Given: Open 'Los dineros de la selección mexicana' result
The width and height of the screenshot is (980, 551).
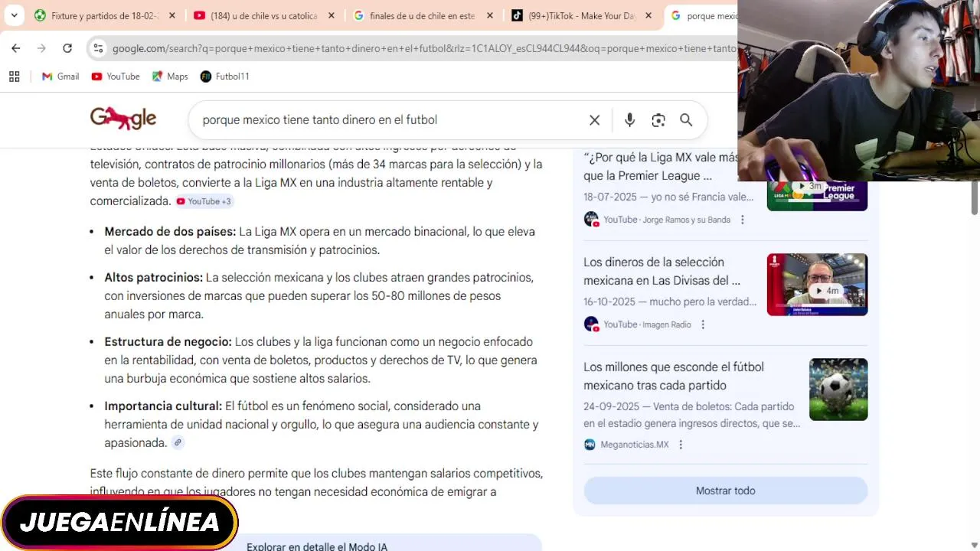Looking at the screenshot, I should pyautogui.click(x=661, y=271).
